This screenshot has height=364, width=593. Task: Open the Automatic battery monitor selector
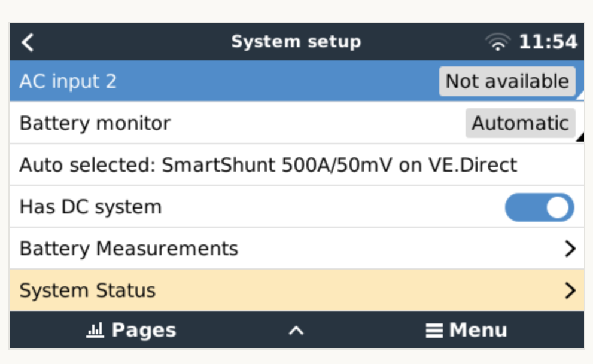(520, 123)
